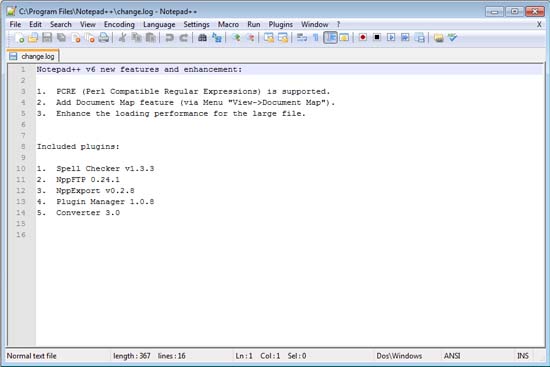550x367 pixels.
Task: Click the NppFTP window toolbar icon
Action: (438, 38)
